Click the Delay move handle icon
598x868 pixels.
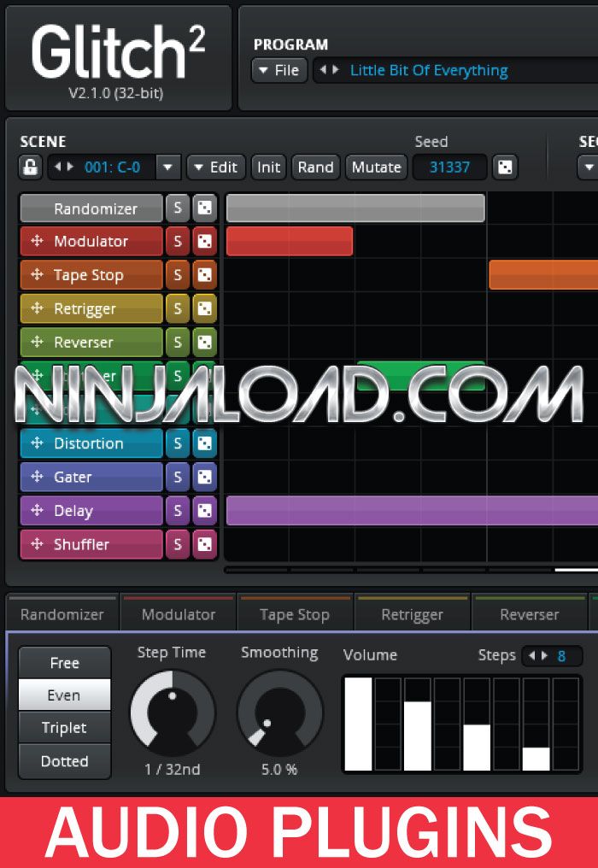(37, 510)
